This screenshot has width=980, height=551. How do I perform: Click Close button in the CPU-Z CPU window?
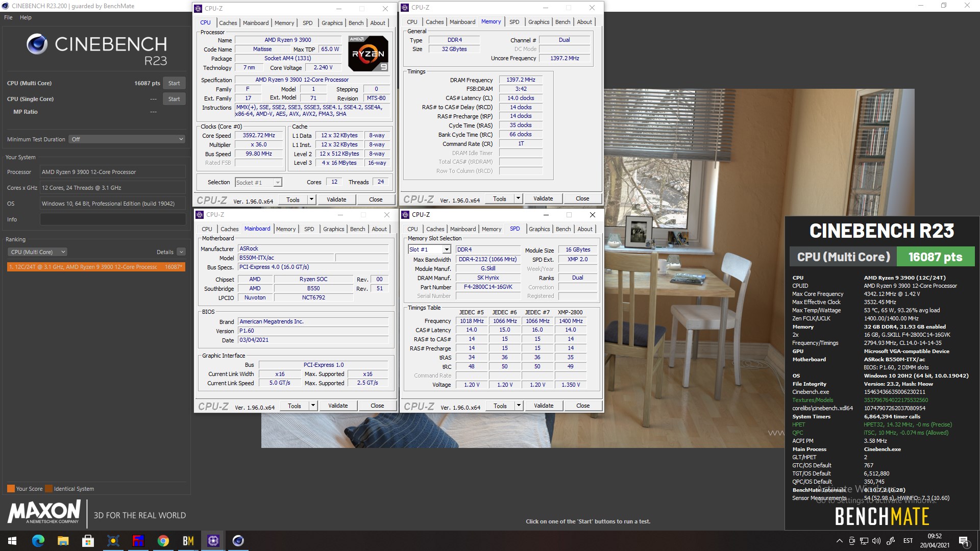(x=376, y=199)
